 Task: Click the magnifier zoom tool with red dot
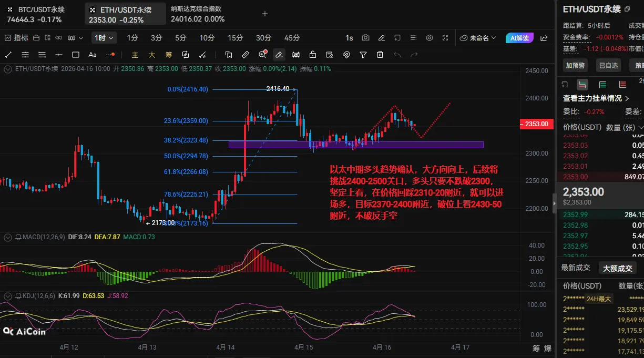click(262, 55)
